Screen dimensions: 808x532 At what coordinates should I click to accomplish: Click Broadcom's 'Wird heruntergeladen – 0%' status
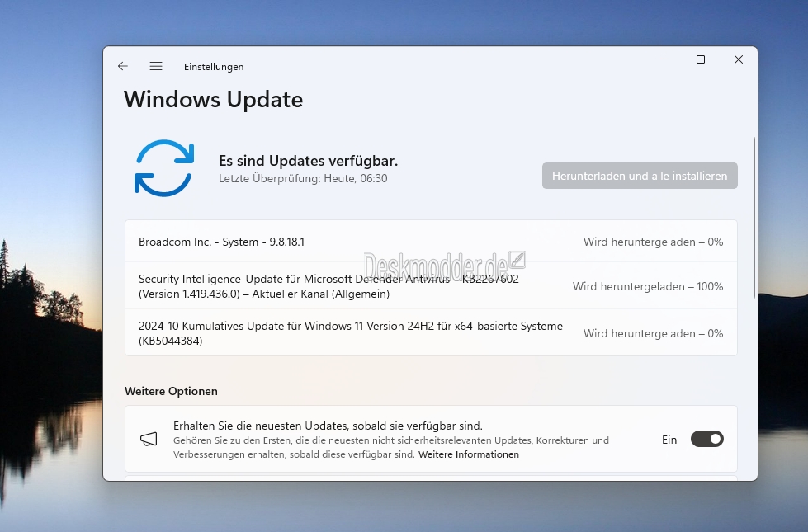click(653, 242)
